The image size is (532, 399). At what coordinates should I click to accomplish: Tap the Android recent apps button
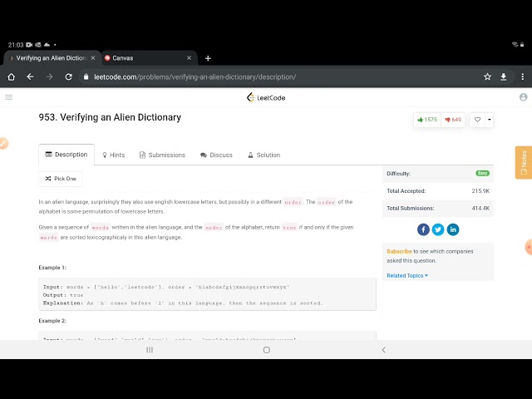pyautogui.click(x=150, y=350)
